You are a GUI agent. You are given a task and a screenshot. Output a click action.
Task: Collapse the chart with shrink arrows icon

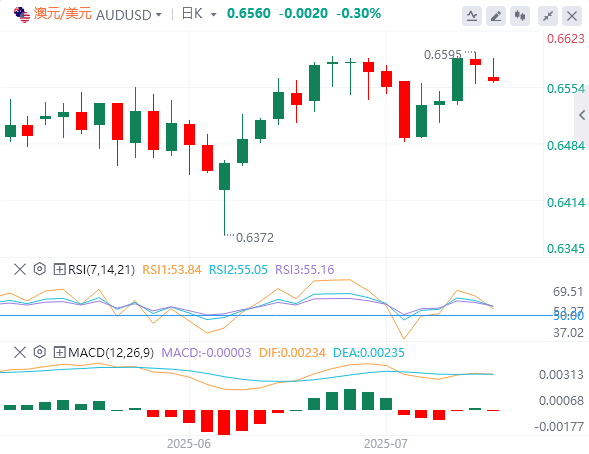548,16
